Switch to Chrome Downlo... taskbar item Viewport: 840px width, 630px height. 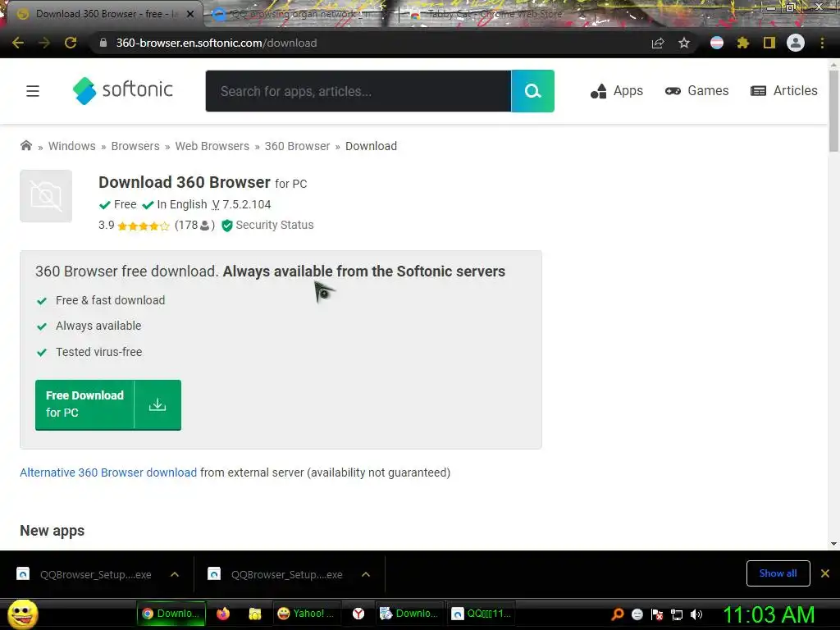tap(171, 614)
